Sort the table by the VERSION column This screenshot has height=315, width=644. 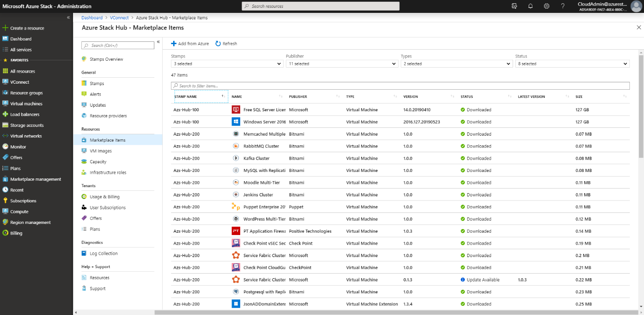[x=409, y=96]
